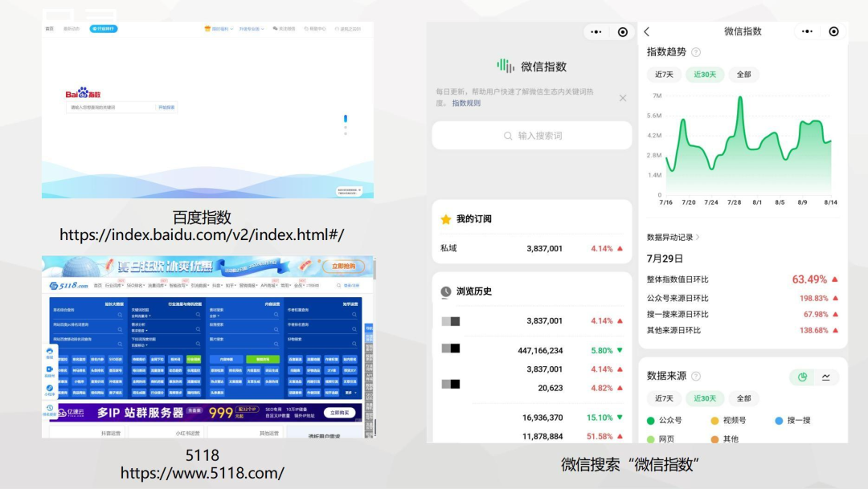This screenshot has height=489, width=868.
Task: Toggle the blue 搜一搜 legend dot
Action: coord(779,421)
